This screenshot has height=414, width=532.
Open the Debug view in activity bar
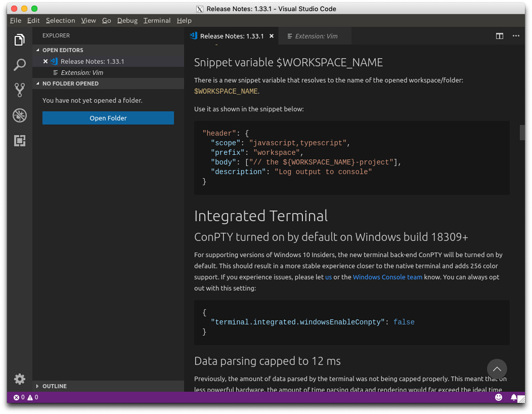19,115
